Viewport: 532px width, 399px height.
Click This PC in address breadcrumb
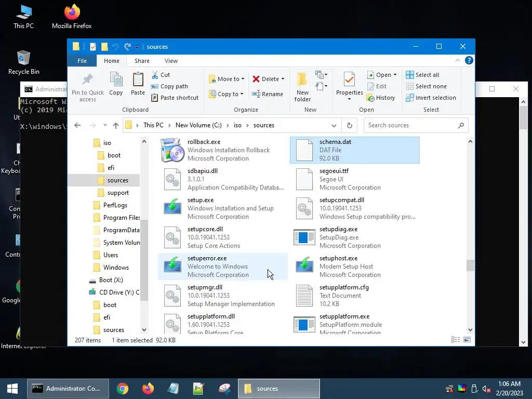point(153,125)
